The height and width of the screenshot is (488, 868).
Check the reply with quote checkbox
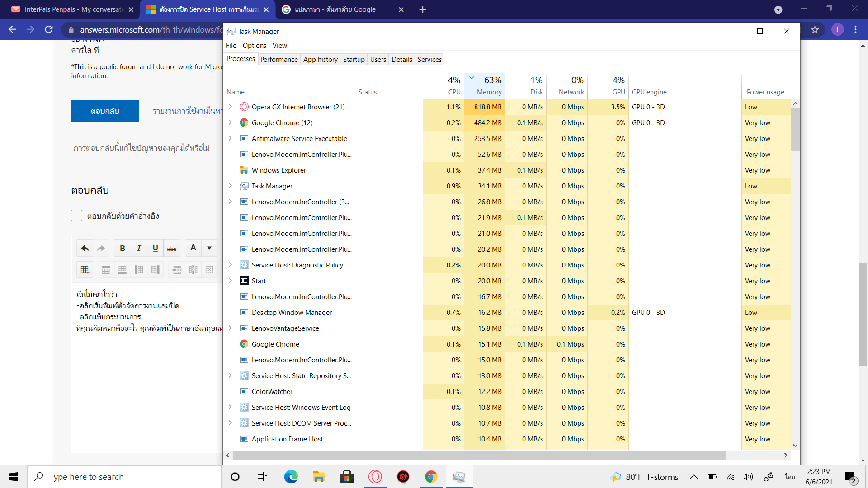pos(76,216)
